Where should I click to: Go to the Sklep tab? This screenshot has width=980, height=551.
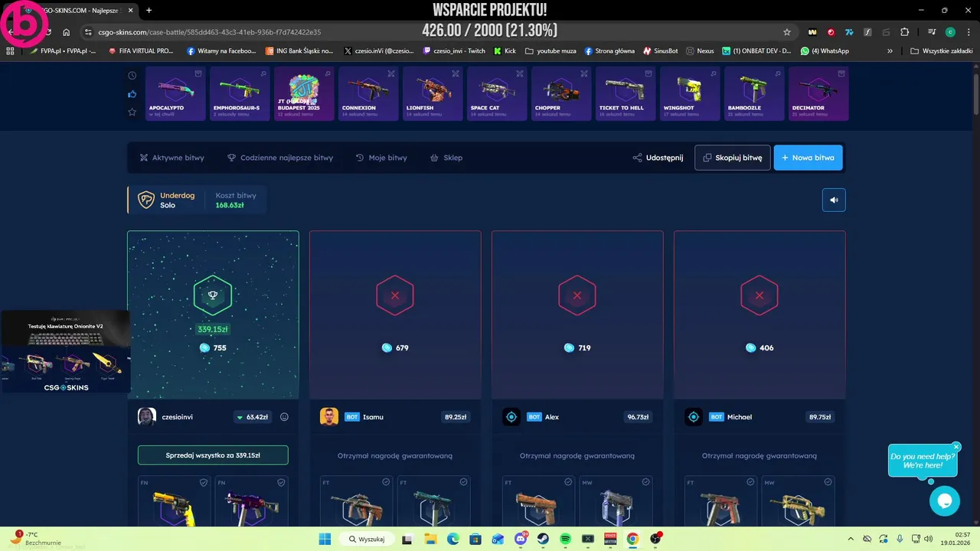(446, 158)
